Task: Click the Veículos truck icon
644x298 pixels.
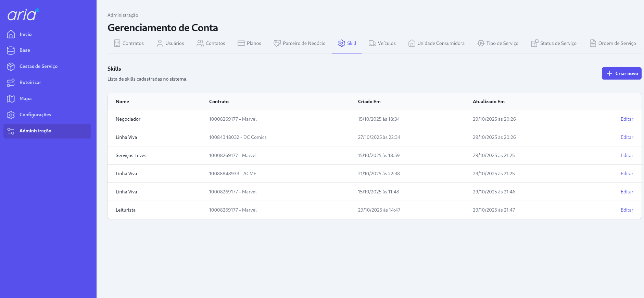Action: pos(372,43)
